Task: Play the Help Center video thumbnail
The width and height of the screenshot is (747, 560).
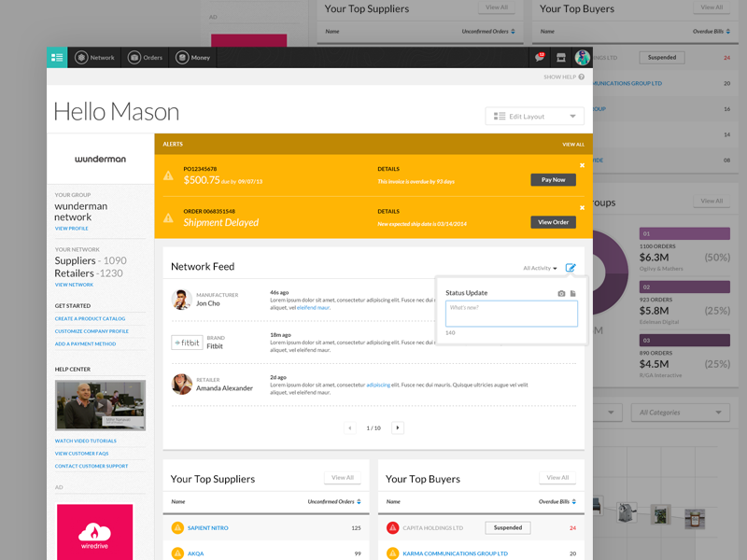Action: pyautogui.click(x=101, y=406)
